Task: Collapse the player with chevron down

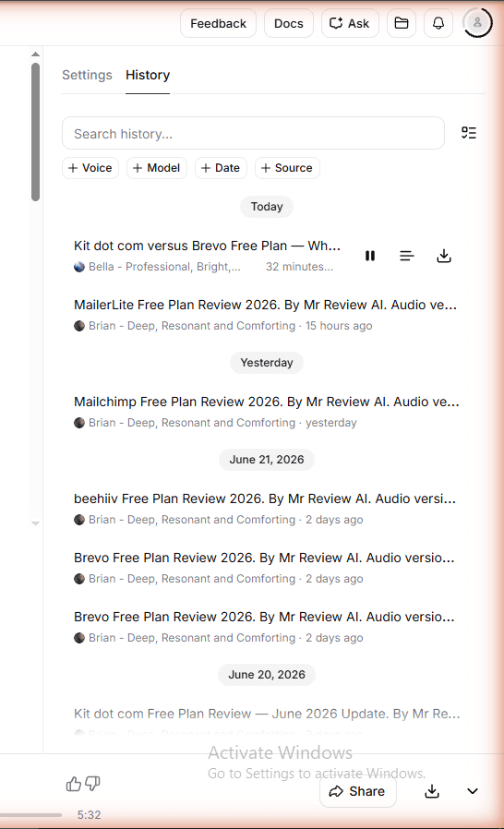Action: [473, 791]
